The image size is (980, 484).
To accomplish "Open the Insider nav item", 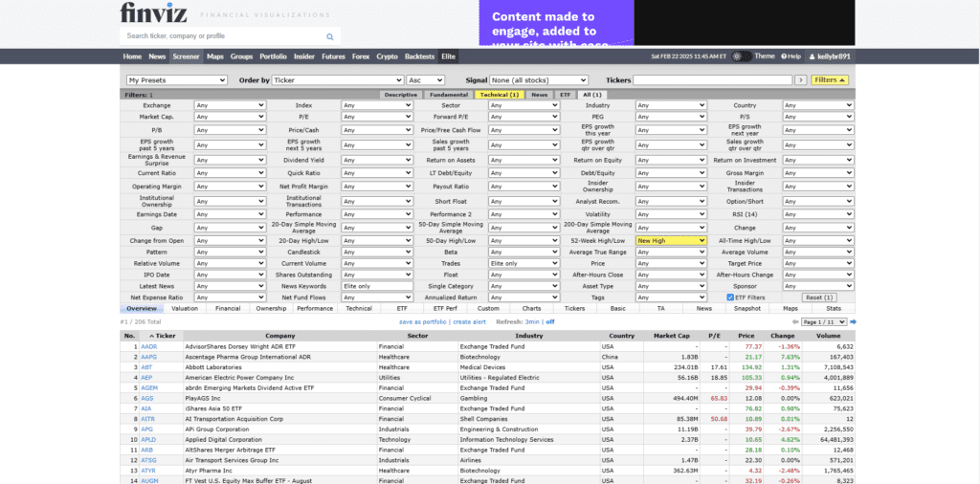I will (304, 56).
